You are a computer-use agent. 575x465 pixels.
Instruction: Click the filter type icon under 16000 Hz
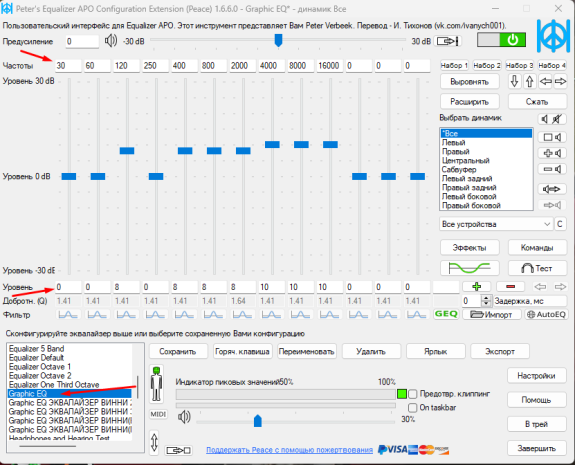click(329, 315)
